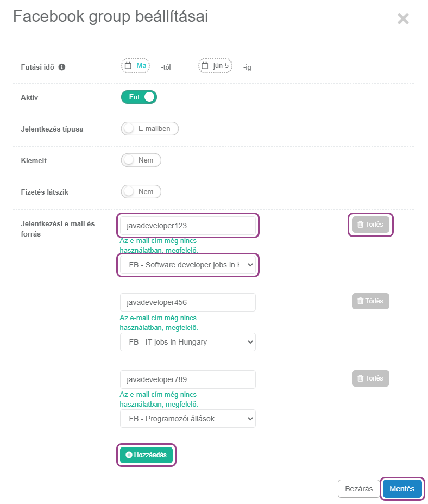This screenshot has width=428, height=504.
Task: Click the plus Hozzáadás button
Action: point(146,455)
